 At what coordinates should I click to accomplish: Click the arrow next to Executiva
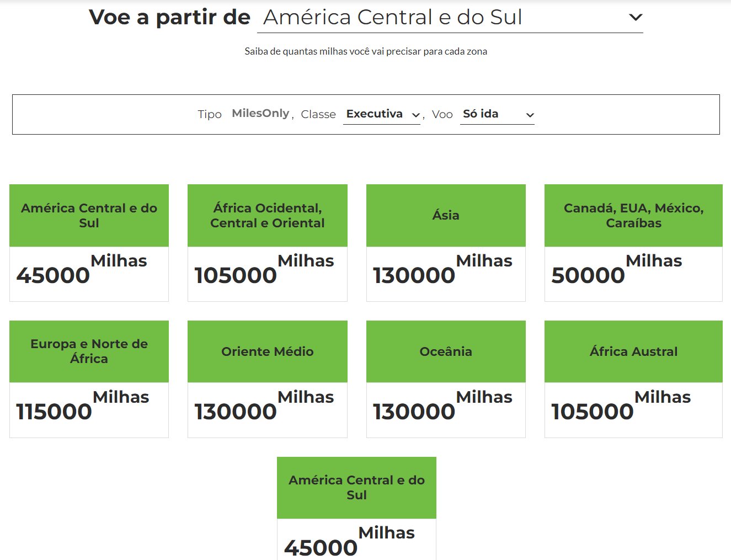[x=416, y=115]
